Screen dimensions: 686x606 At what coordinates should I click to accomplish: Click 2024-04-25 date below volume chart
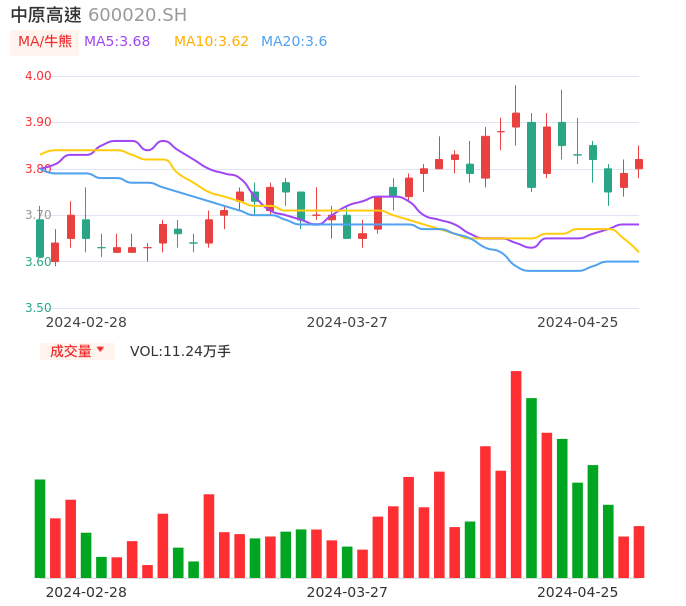coord(578,592)
